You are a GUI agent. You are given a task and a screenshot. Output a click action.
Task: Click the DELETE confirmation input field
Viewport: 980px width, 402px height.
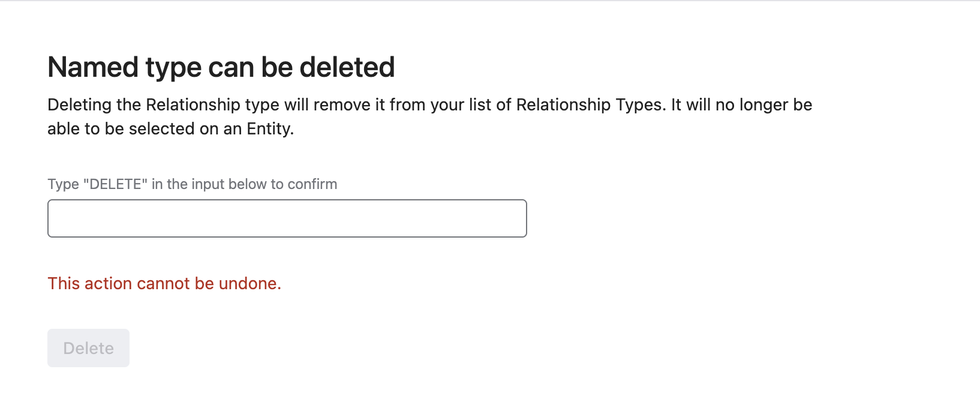coord(287,218)
